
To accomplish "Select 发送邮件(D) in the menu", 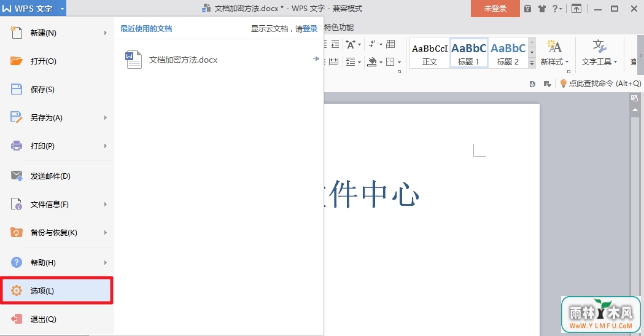I will [56, 176].
